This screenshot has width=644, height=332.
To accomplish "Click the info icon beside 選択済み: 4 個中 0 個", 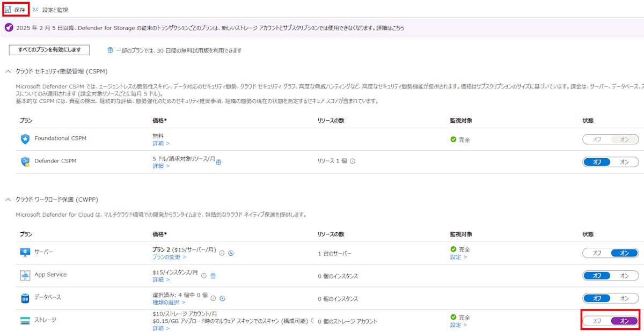I will point(213,298).
